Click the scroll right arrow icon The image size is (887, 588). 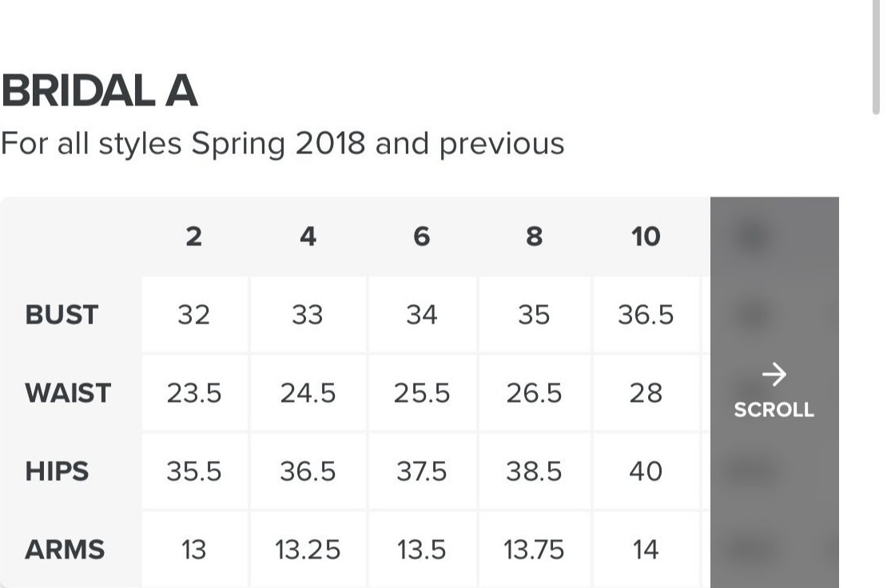774,375
